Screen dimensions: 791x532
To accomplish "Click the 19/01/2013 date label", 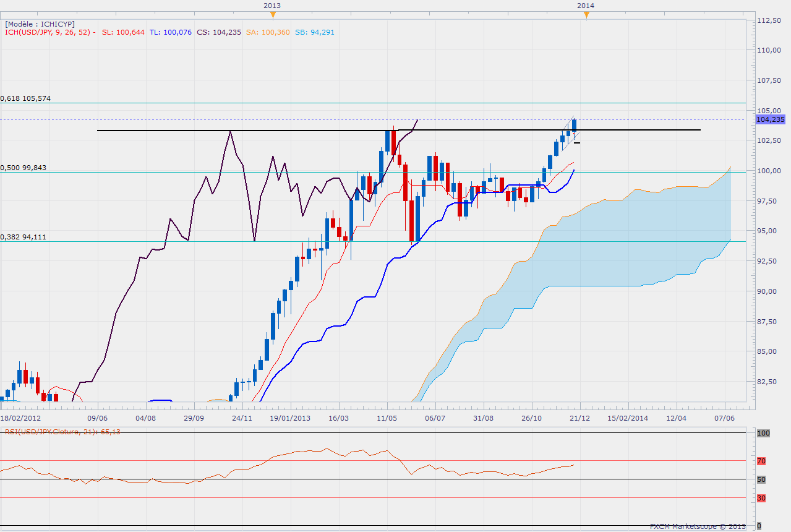I will [x=291, y=418].
